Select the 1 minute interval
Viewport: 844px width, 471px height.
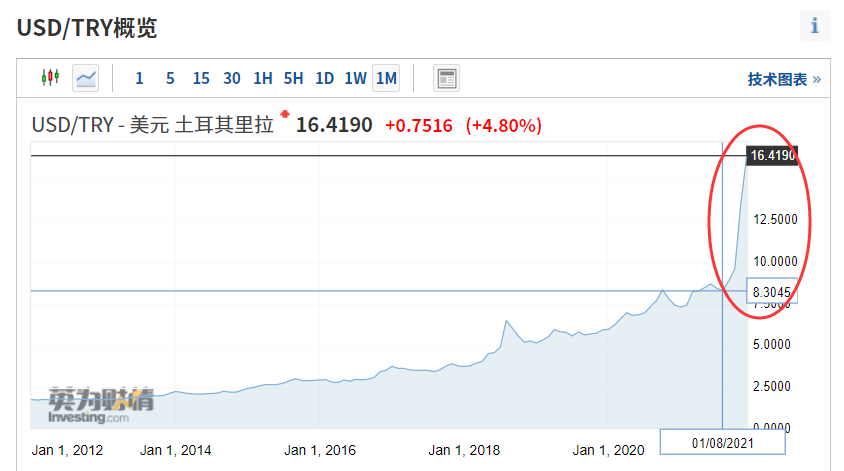[139, 78]
